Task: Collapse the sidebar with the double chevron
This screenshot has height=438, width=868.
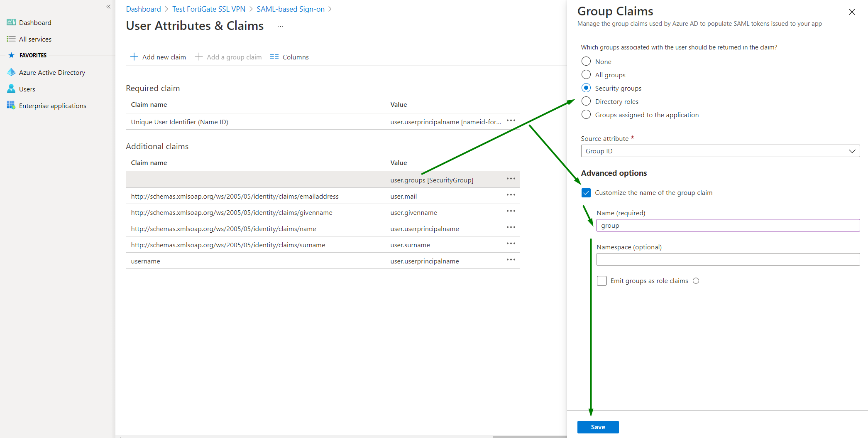Action: 108,7
